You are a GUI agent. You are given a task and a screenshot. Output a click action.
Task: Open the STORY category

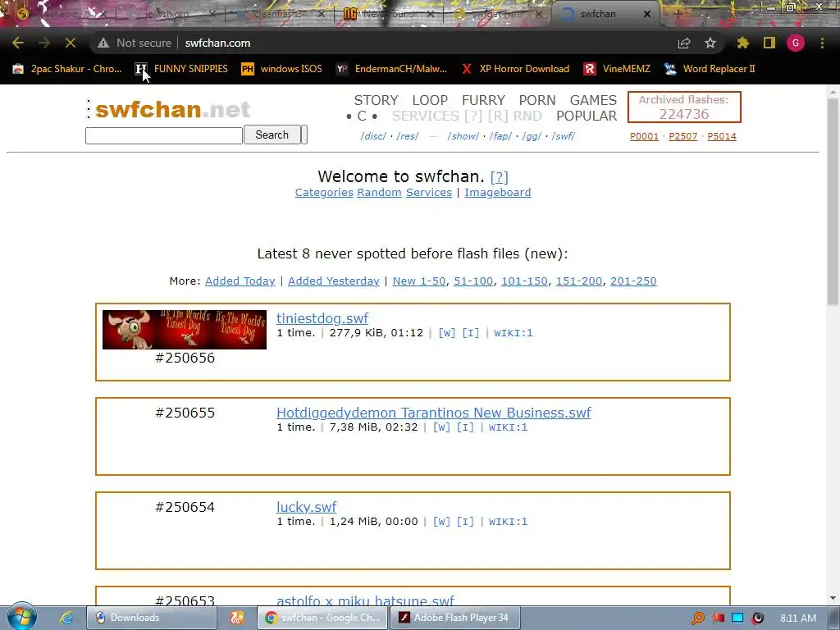coord(376,100)
